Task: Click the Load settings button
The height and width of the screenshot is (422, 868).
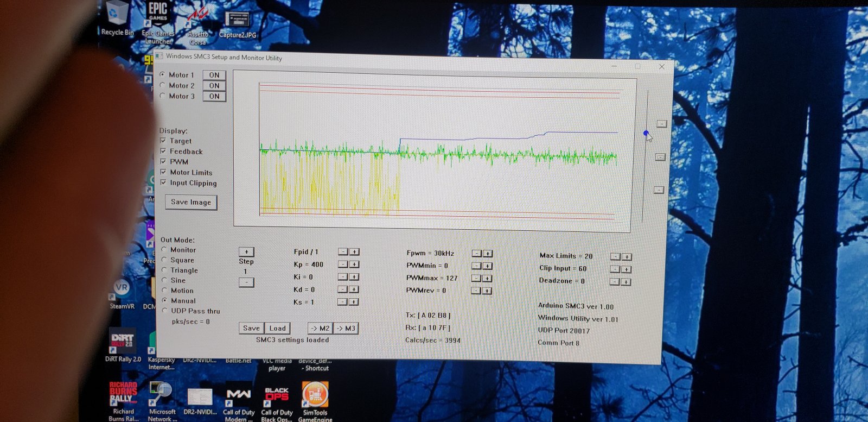Action: (x=277, y=328)
